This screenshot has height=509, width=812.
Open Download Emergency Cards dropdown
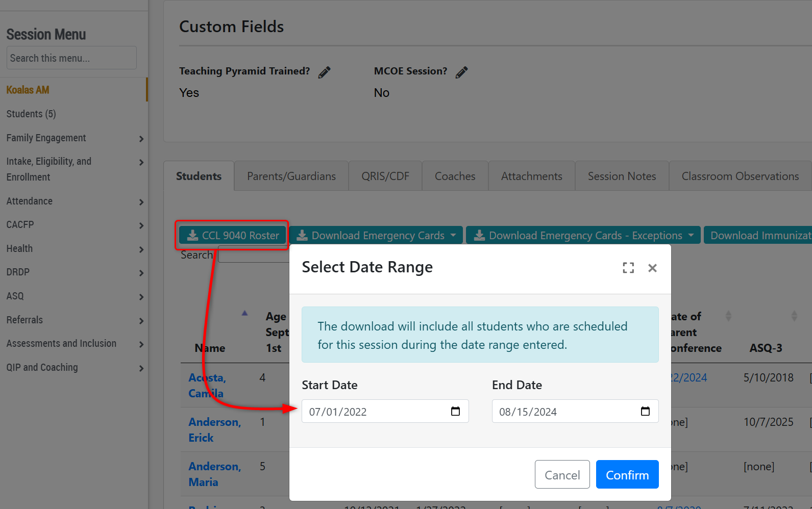[x=376, y=235]
